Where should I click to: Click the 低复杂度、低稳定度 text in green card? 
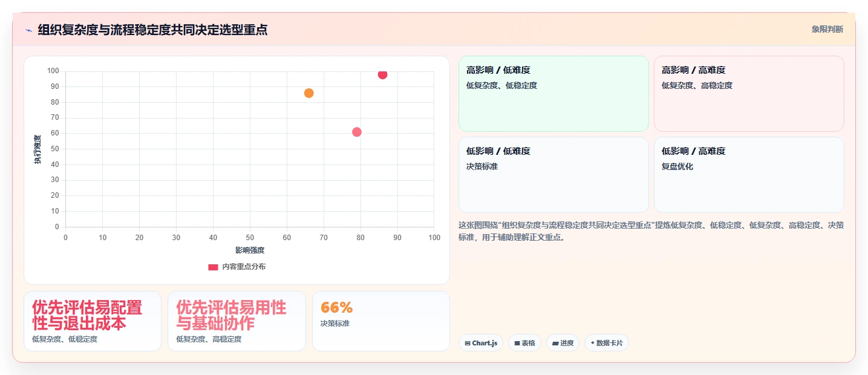[x=501, y=85]
